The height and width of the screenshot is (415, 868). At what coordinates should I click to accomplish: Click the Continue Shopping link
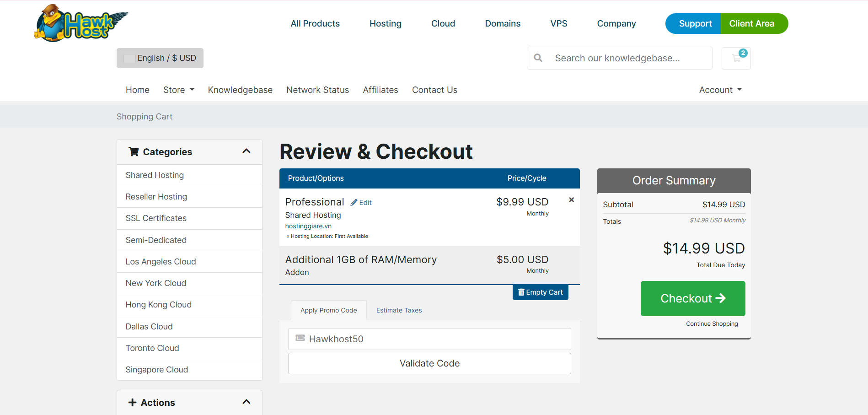712,324
